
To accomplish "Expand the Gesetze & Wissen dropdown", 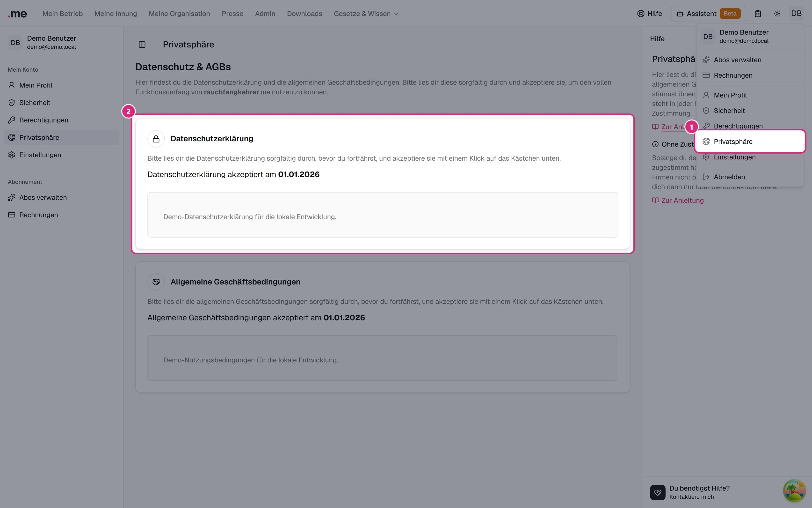I will tap(366, 14).
